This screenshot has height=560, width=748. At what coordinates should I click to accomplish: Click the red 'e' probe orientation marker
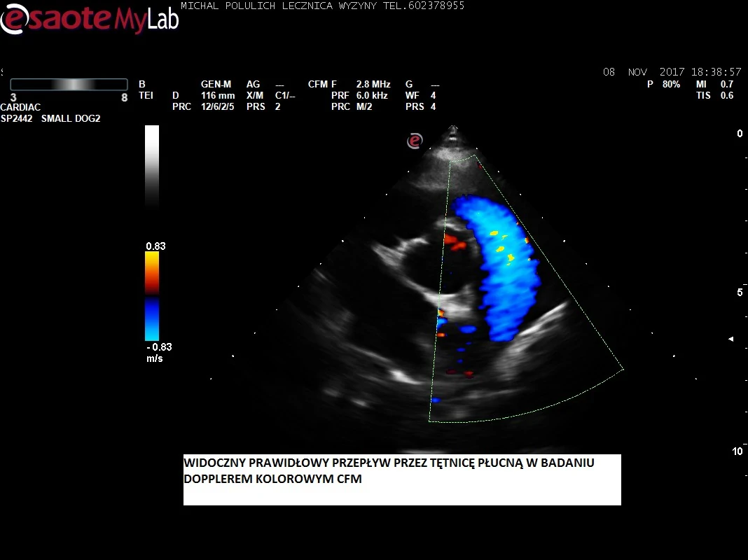pos(415,141)
